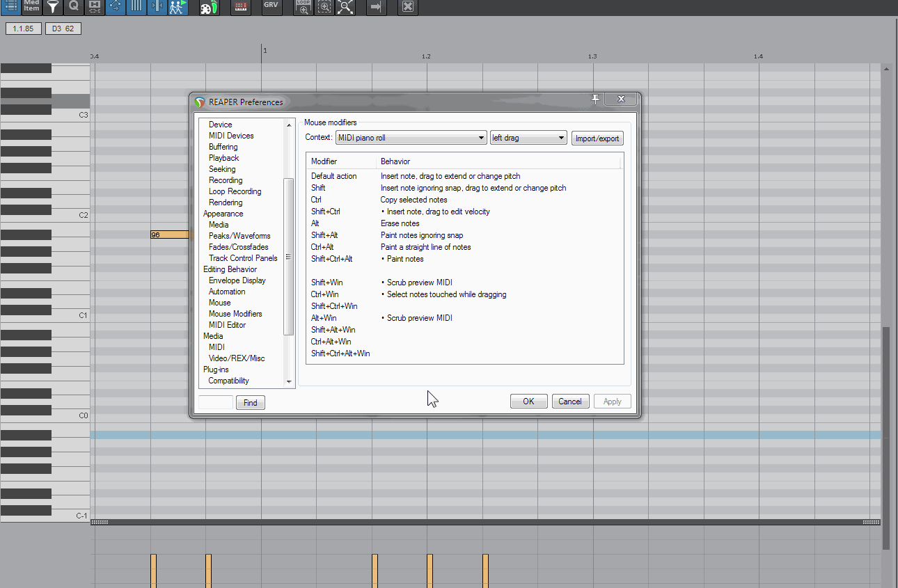Open the Buffering preferences page
The height and width of the screenshot is (588, 898).
tap(223, 147)
